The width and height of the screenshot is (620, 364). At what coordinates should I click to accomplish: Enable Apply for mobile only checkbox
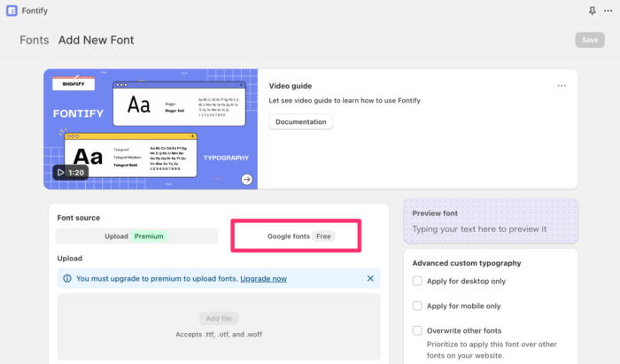[x=417, y=306]
